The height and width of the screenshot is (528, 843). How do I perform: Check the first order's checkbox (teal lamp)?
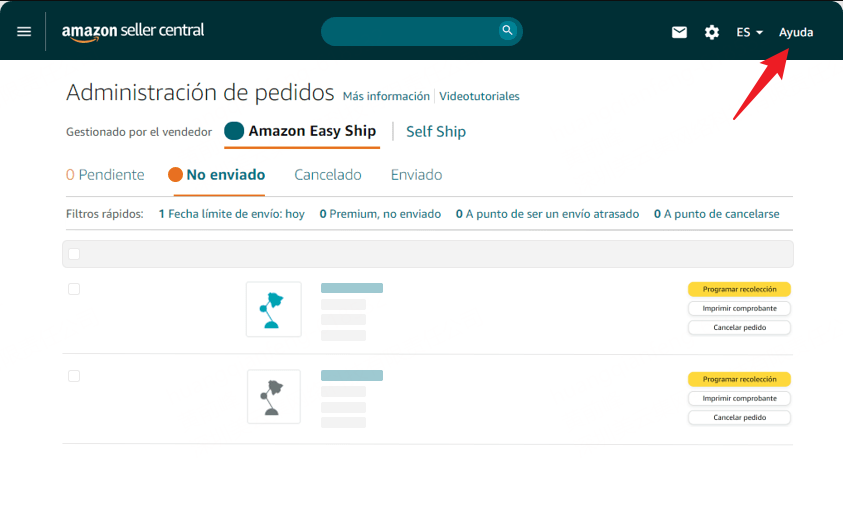(74, 289)
